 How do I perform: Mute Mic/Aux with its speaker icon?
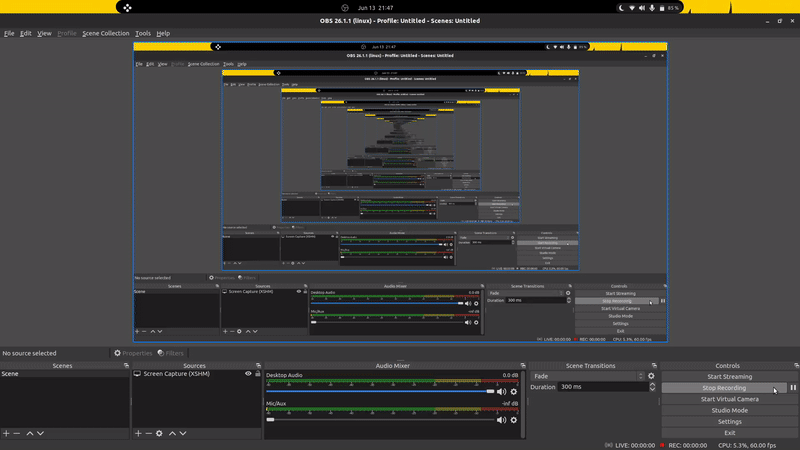coord(502,420)
